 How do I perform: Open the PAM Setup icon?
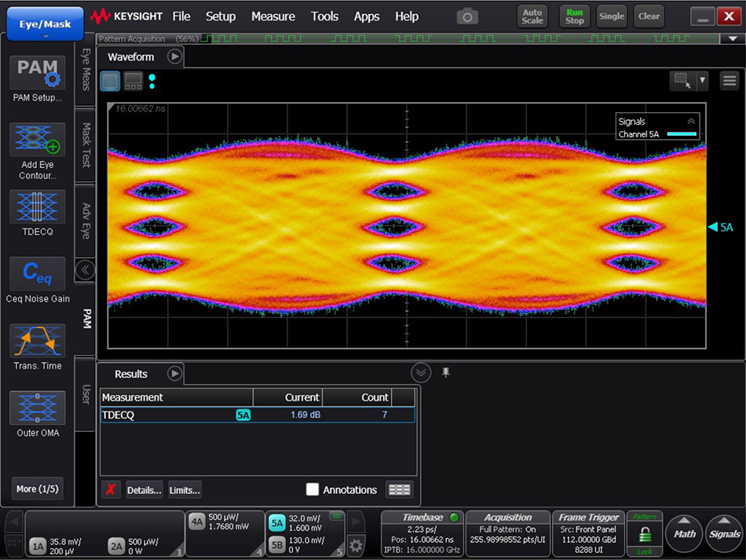pyautogui.click(x=37, y=73)
